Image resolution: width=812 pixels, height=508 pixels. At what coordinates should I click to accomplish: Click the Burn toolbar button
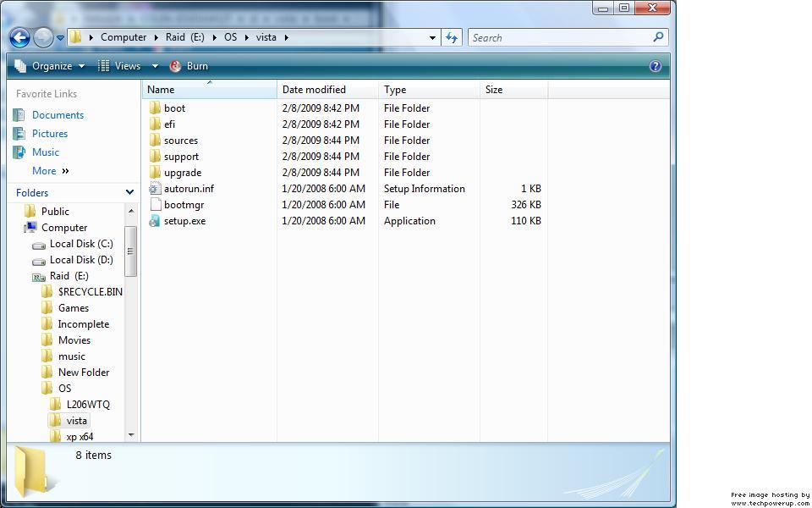tap(189, 66)
